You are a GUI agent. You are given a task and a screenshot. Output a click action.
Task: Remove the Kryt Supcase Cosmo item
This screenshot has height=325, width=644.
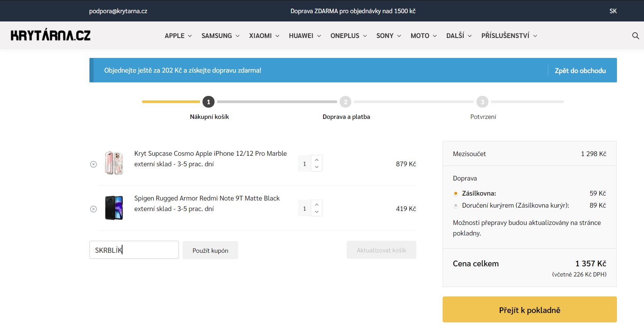pyautogui.click(x=94, y=164)
